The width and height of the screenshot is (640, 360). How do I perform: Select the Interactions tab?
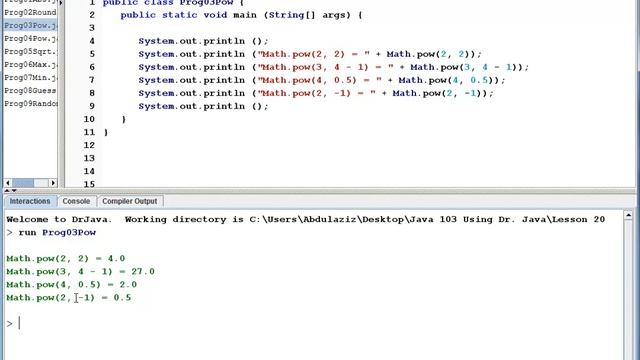click(x=30, y=201)
